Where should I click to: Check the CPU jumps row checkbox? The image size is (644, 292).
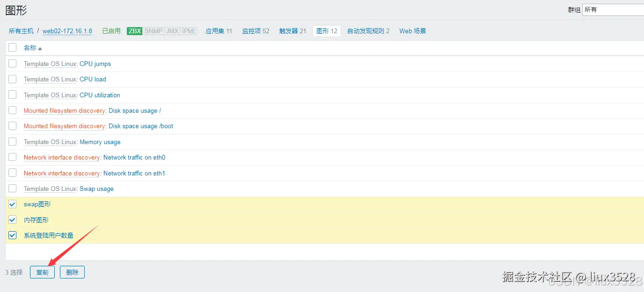[12, 64]
